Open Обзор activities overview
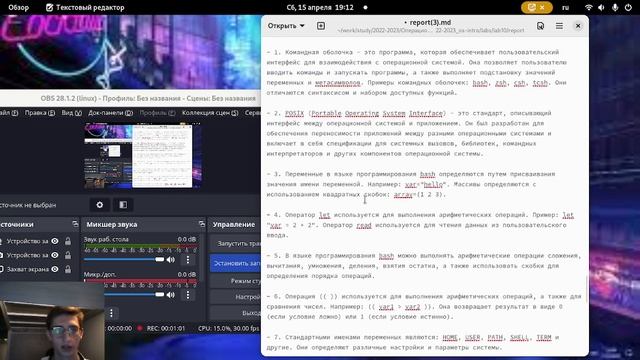 pos(18,7)
